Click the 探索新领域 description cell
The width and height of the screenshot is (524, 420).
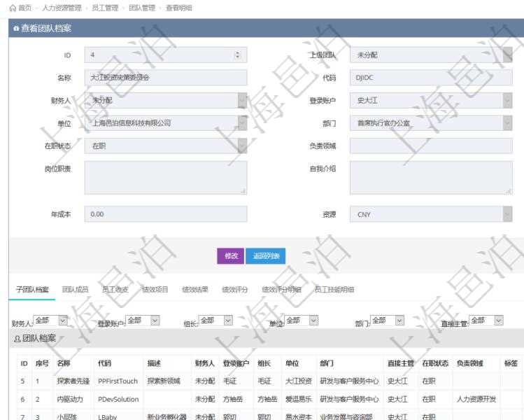pos(164,381)
